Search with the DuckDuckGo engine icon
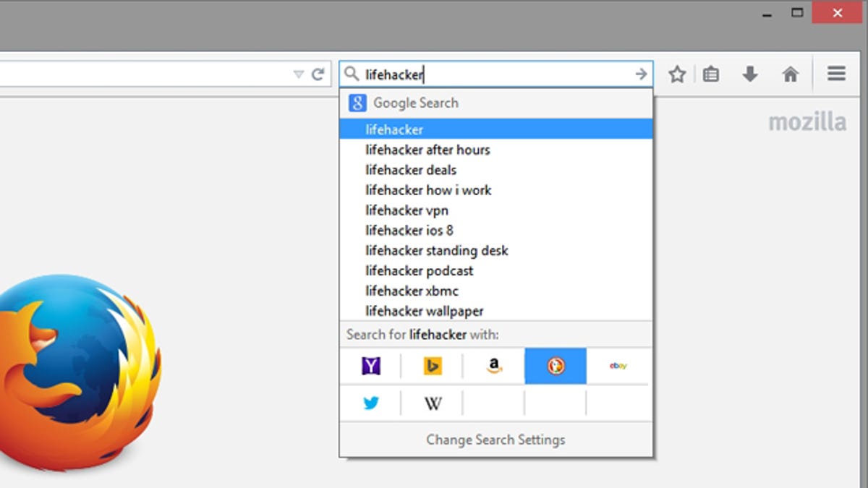The image size is (868, 488). [556, 366]
